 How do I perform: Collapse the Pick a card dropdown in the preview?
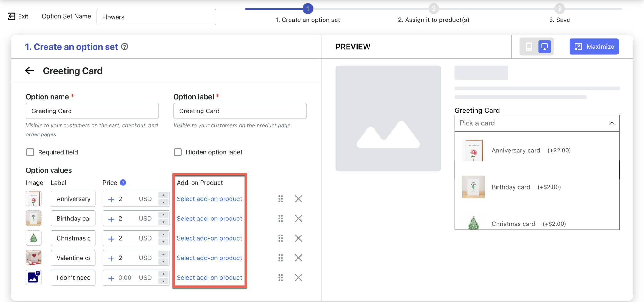tap(612, 123)
